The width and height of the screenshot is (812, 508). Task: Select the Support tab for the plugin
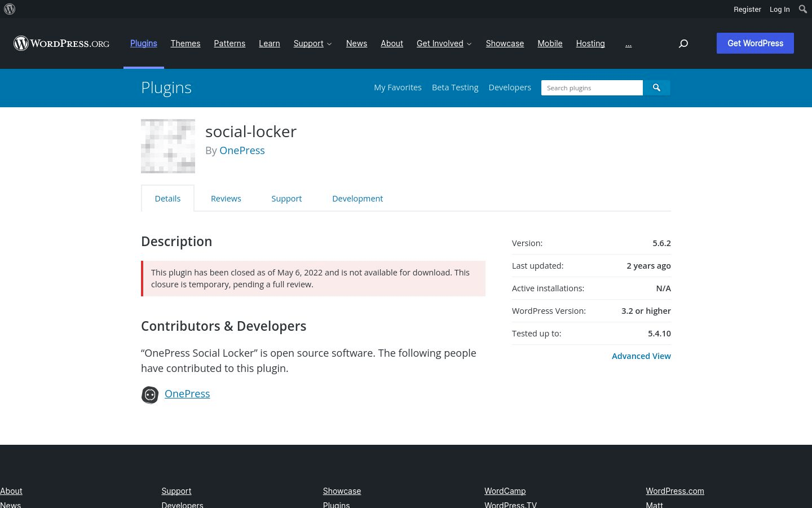tap(286, 199)
